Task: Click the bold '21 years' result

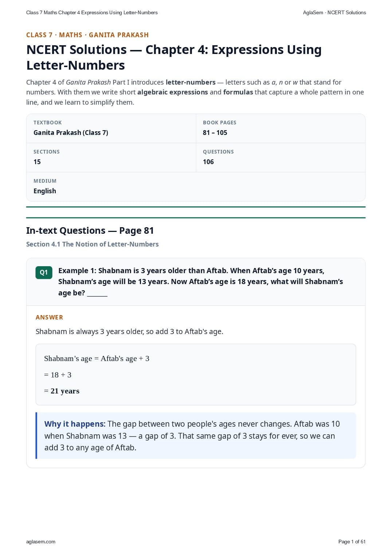Action: click(x=65, y=391)
